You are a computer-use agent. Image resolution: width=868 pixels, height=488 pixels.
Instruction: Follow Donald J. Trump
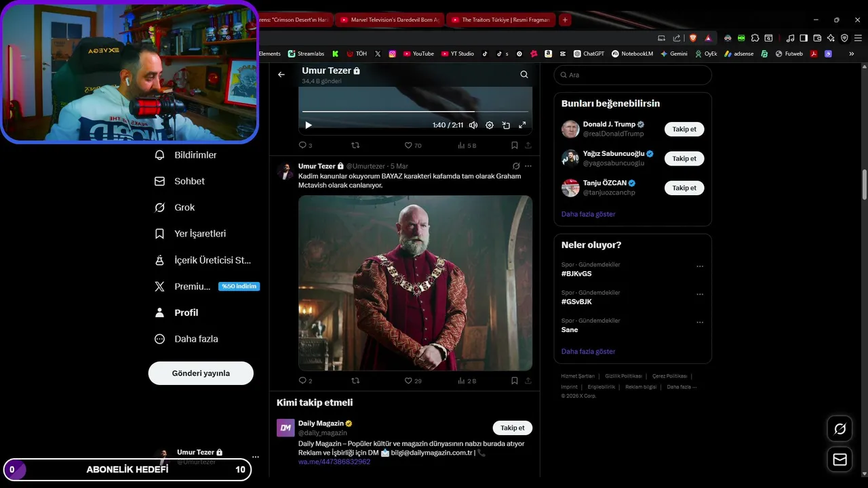[684, 129]
